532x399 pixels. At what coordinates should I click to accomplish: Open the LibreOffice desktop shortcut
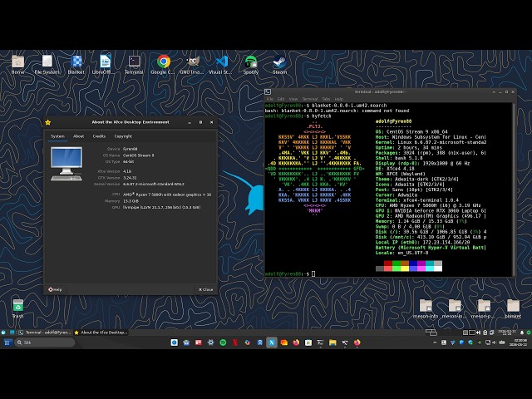coord(105,65)
